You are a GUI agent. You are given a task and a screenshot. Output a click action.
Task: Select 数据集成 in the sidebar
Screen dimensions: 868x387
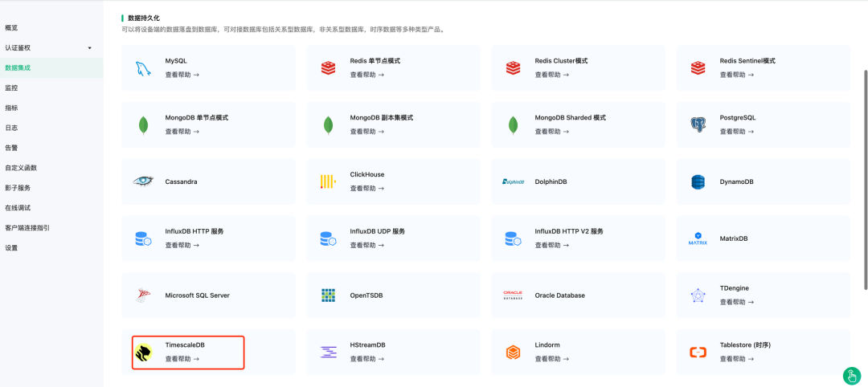point(51,67)
